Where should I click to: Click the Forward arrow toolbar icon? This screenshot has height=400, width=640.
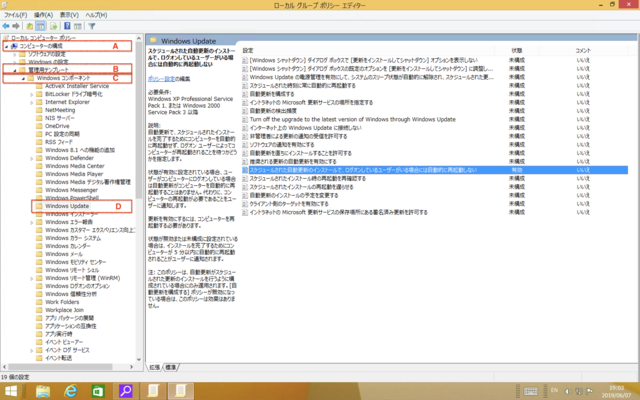(17, 27)
